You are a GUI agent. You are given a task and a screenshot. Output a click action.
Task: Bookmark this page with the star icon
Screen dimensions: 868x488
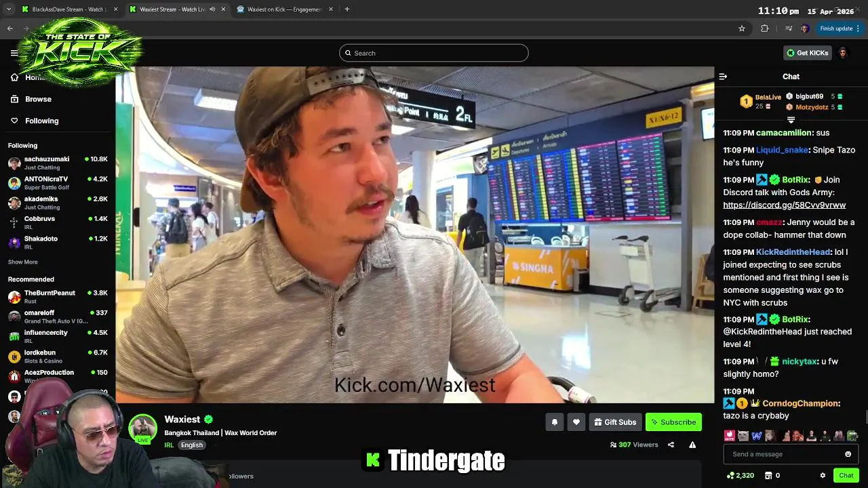coord(742,28)
